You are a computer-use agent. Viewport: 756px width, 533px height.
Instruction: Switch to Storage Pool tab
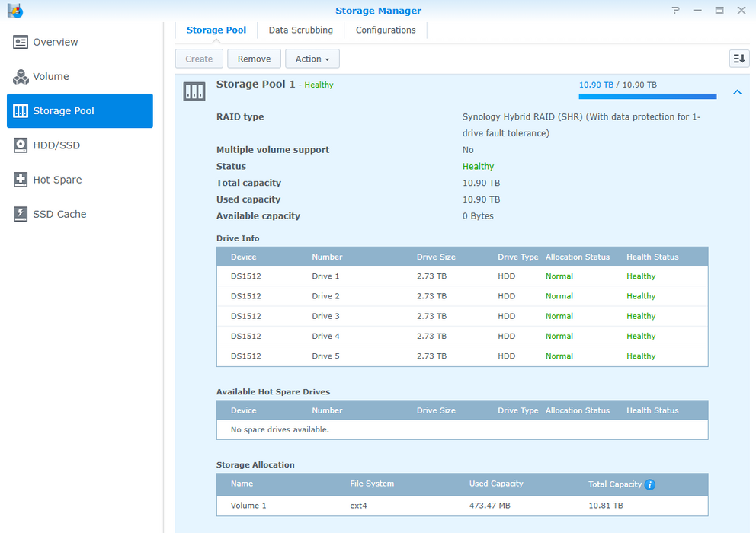(216, 30)
